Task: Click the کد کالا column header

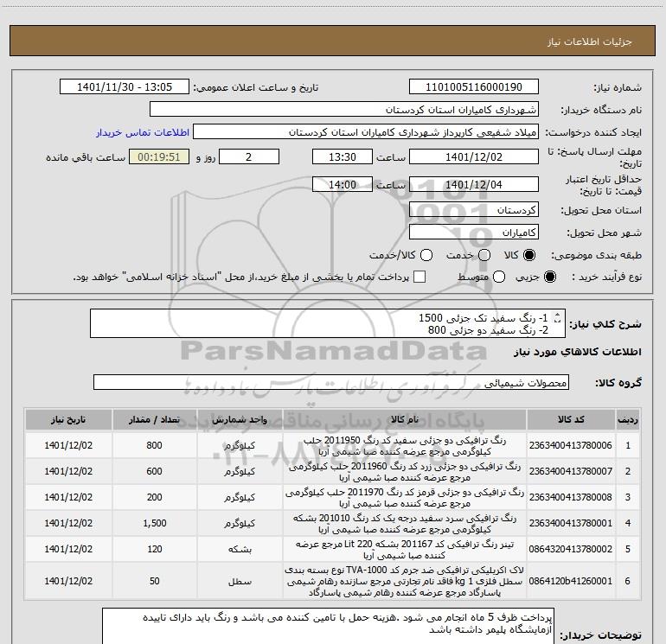Action: [571, 420]
